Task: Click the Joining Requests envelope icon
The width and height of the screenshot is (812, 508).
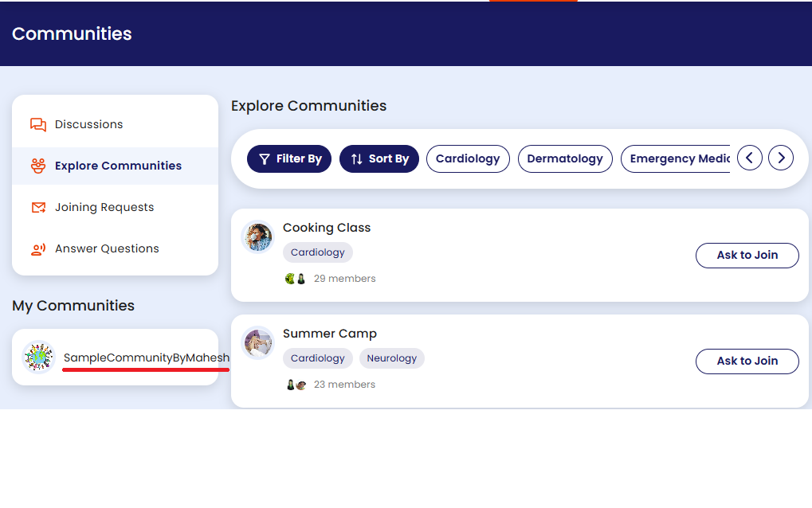Action: tap(37, 207)
